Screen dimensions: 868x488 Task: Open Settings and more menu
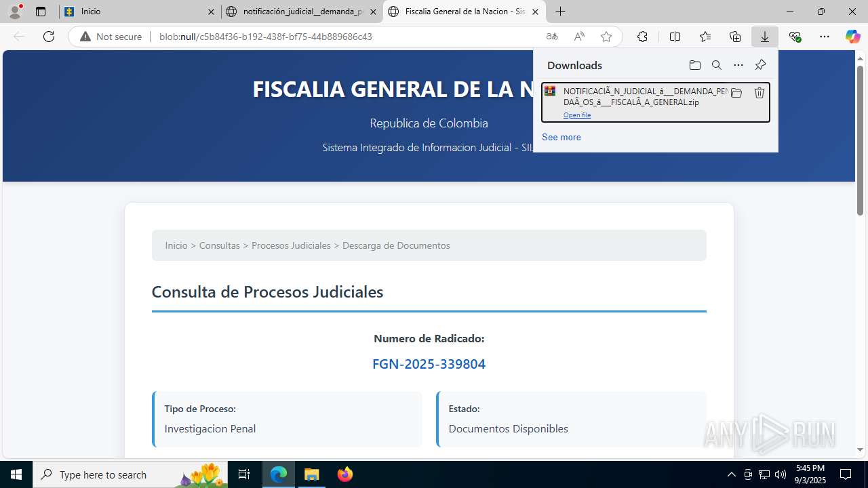[x=825, y=37]
